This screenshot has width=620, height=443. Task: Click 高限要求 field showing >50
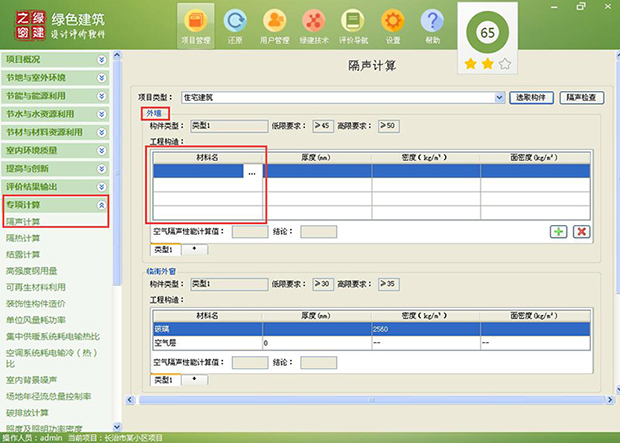(x=388, y=126)
